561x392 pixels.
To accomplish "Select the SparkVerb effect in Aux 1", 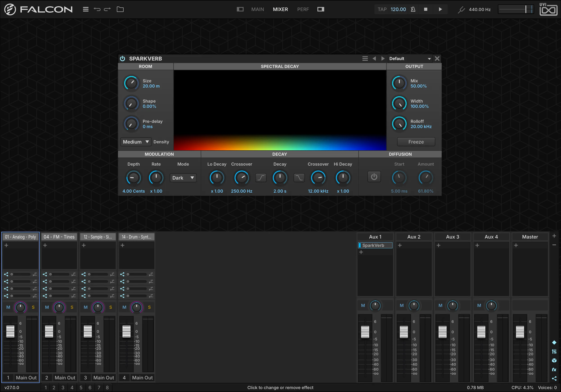I will click(375, 245).
